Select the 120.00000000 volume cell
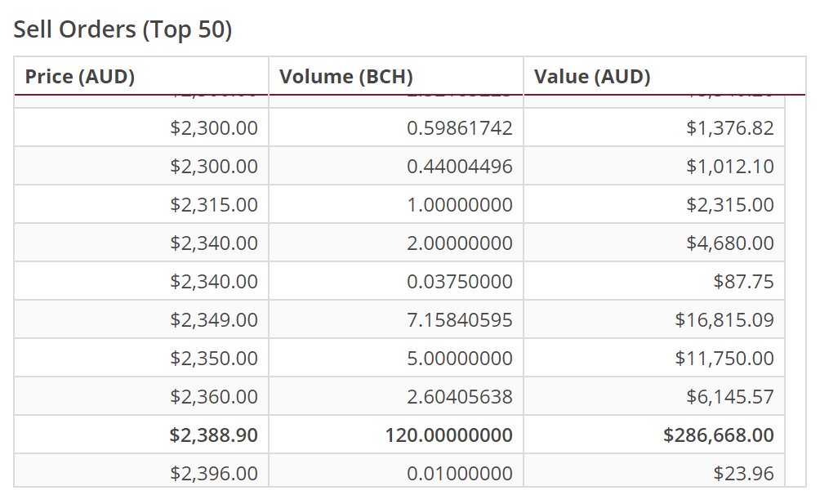Viewport: 820px width, 504px height. tap(449, 435)
